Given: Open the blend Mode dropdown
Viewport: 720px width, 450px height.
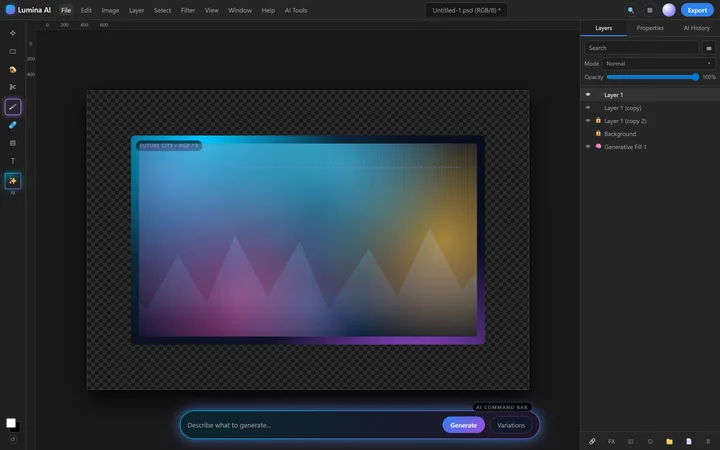Looking at the screenshot, I should 659,63.
